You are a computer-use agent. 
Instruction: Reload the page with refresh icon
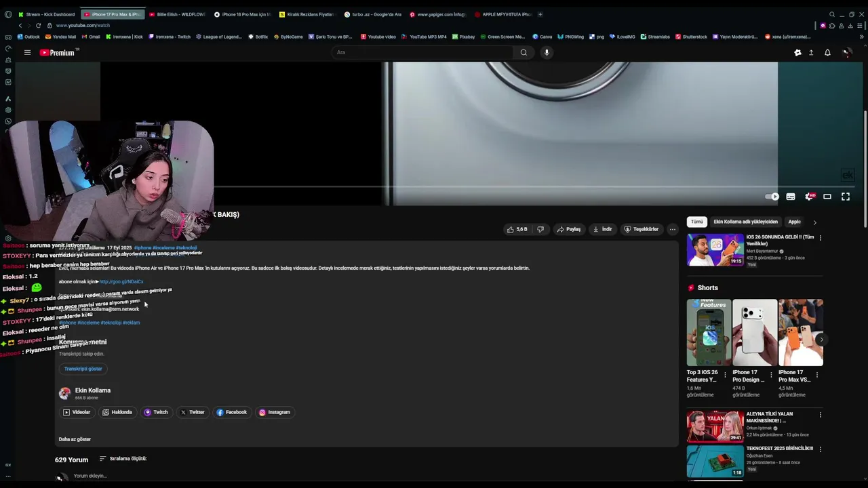38,25
